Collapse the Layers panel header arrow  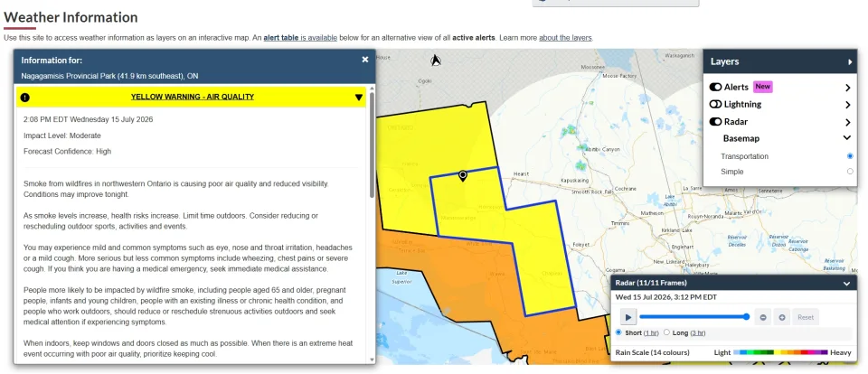coord(850,62)
